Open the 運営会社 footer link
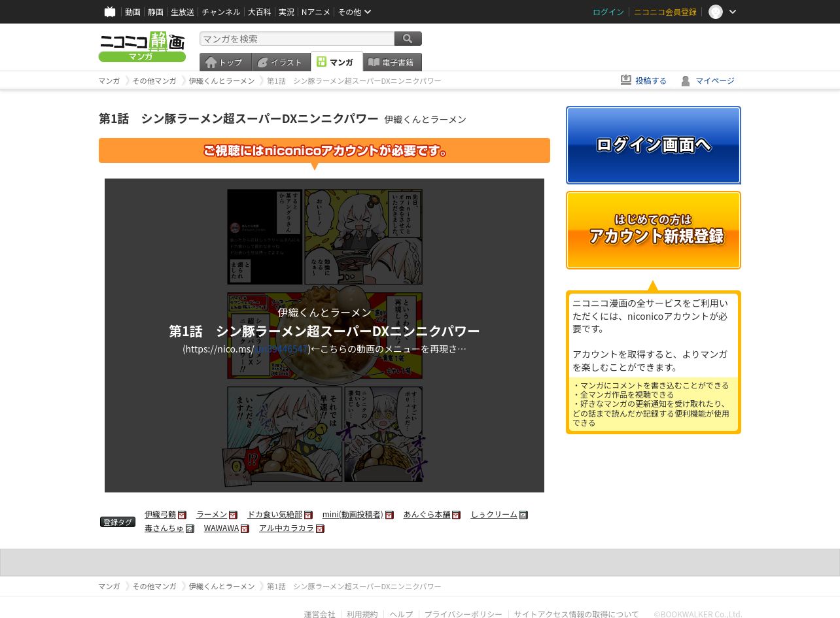Screen dimensions: 840x618 click(319, 614)
